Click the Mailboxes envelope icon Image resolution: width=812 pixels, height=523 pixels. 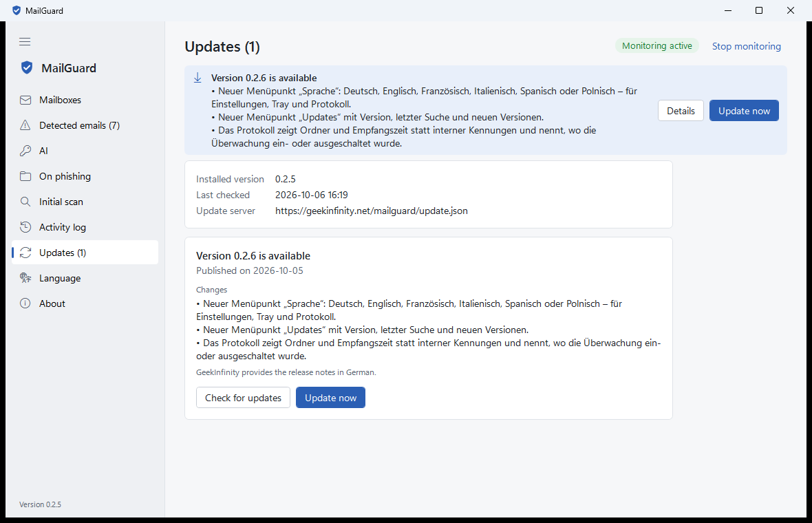tap(25, 100)
